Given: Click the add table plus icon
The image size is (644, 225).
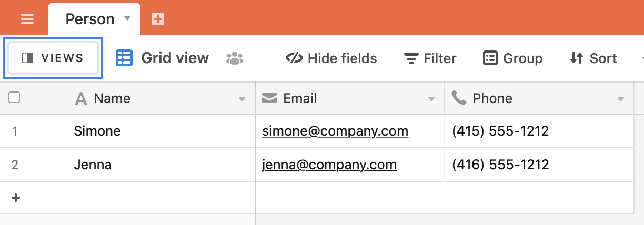Looking at the screenshot, I should (x=158, y=19).
